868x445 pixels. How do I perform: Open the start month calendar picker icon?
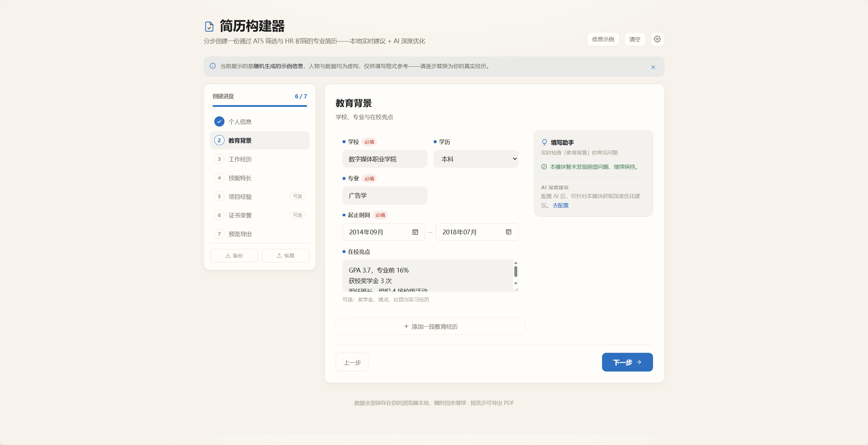(415, 232)
